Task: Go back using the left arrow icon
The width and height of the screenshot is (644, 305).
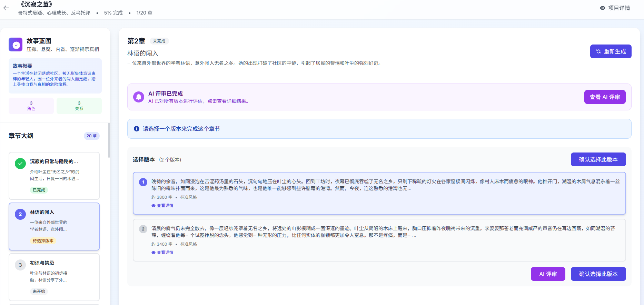Action: pyautogui.click(x=6, y=8)
